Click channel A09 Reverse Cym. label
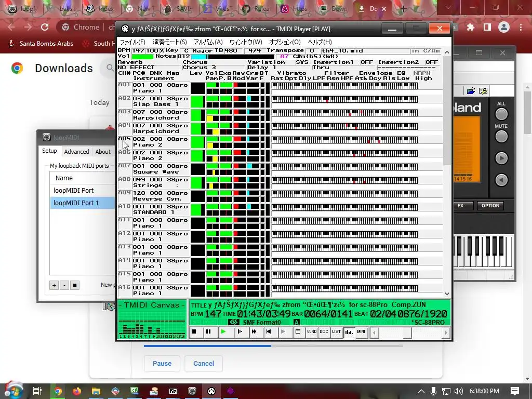 (x=125, y=193)
